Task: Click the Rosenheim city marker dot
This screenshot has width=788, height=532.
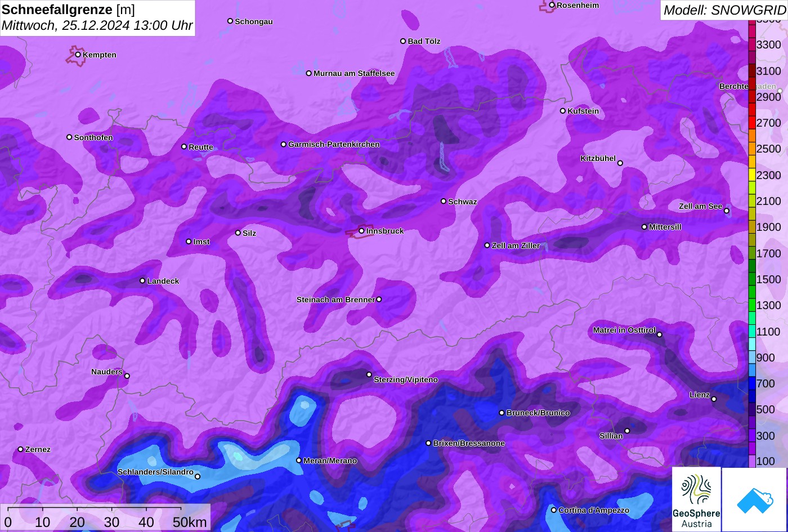Action: [552, 5]
